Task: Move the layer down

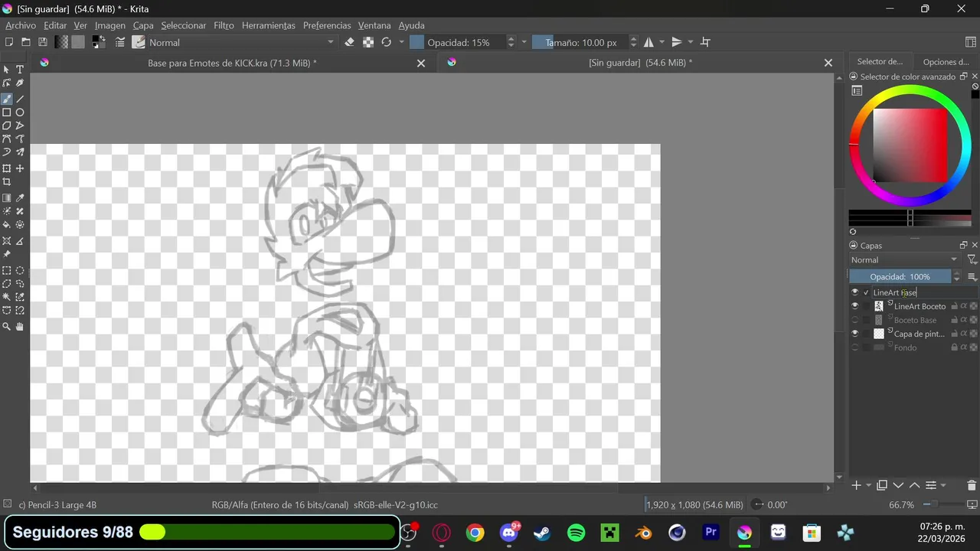Action: pos(898,485)
